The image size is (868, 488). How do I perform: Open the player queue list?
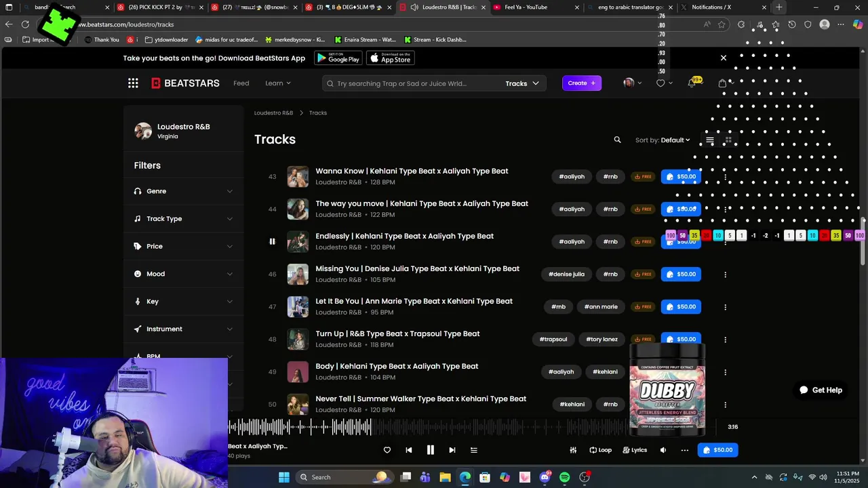click(x=474, y=450)
